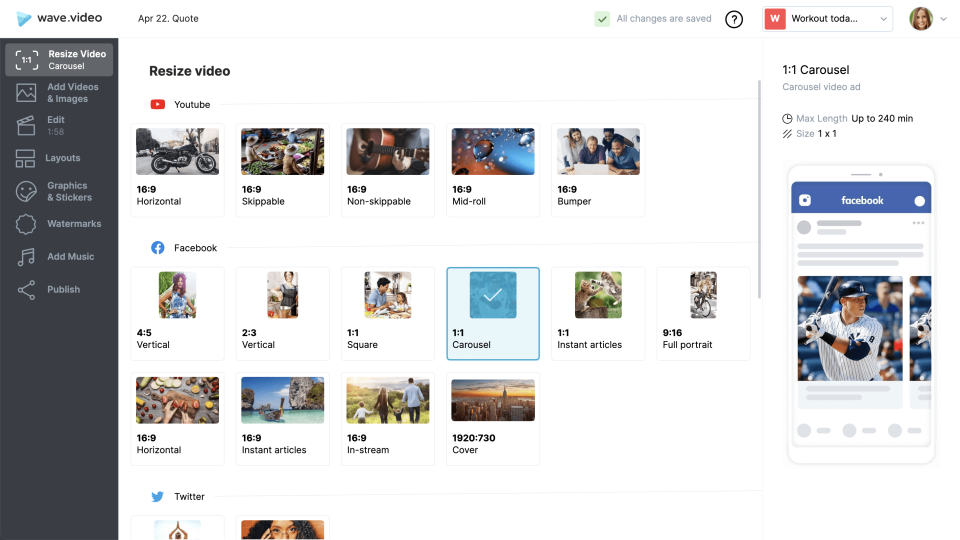This screenshot has height=540, width=960.
Task: Click the Size diagonal lines icon
Action: pyautogui.click(x=787, y=134)
